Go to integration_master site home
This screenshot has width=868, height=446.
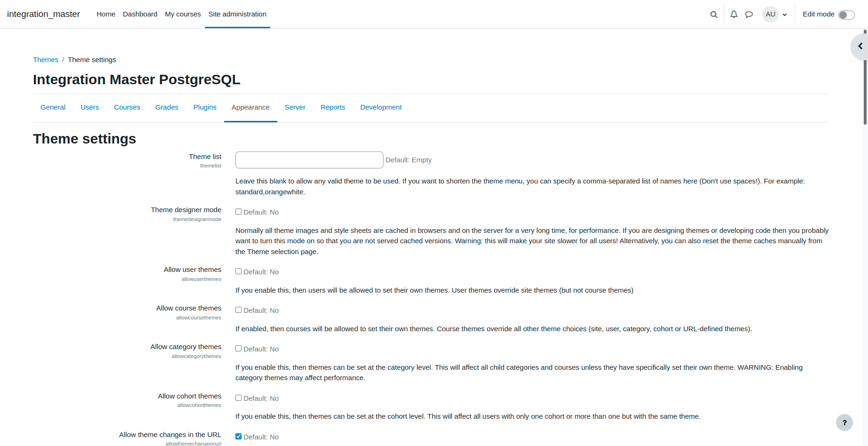(x=43, y=14)
